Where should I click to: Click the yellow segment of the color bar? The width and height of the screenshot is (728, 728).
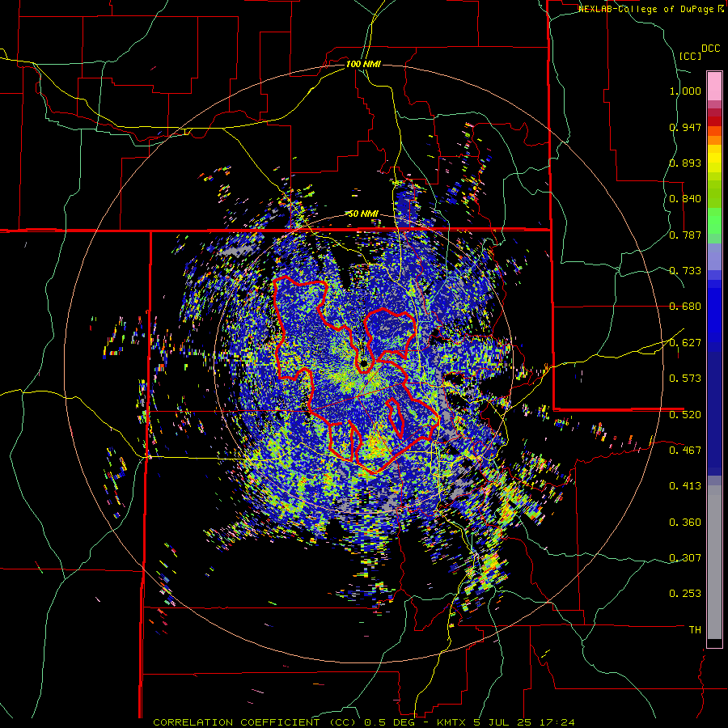(x=714, y=159)
